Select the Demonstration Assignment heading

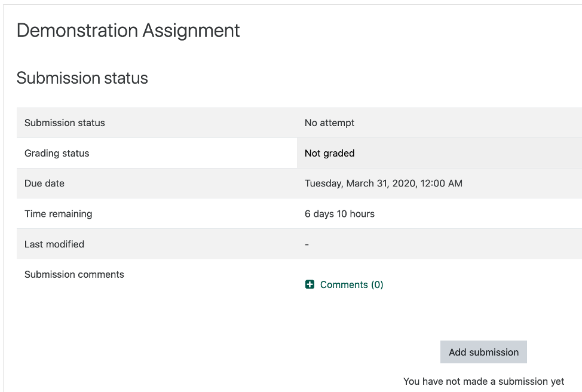pyautogui.click(x=128, y=30)
